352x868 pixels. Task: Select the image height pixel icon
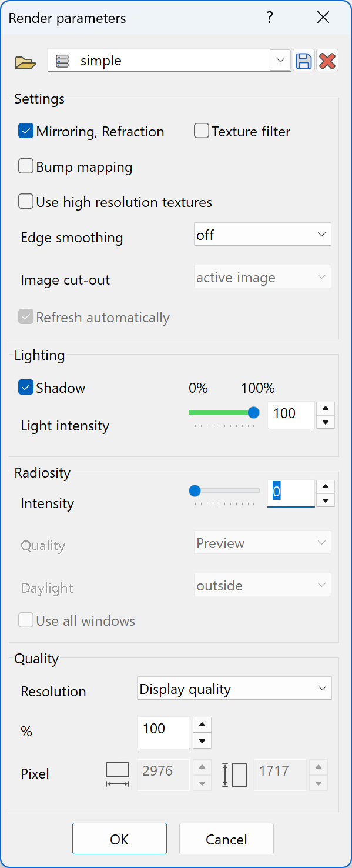point(234,774)
